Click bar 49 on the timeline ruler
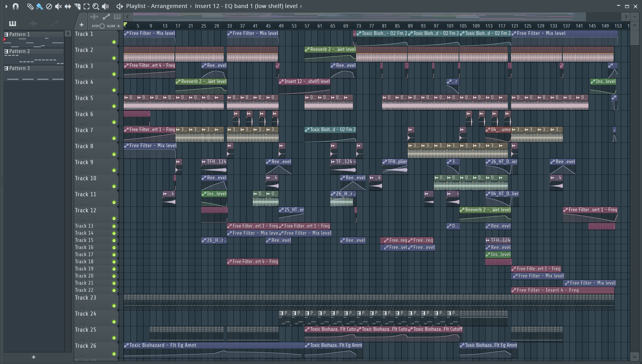The image size is (642, 364). pyautogui.click(x=281, y=26)
